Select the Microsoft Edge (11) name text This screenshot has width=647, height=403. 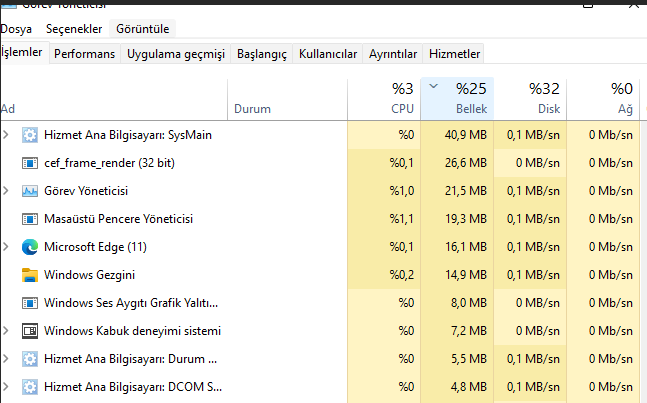pyautogui.click(x=95, y=247)
